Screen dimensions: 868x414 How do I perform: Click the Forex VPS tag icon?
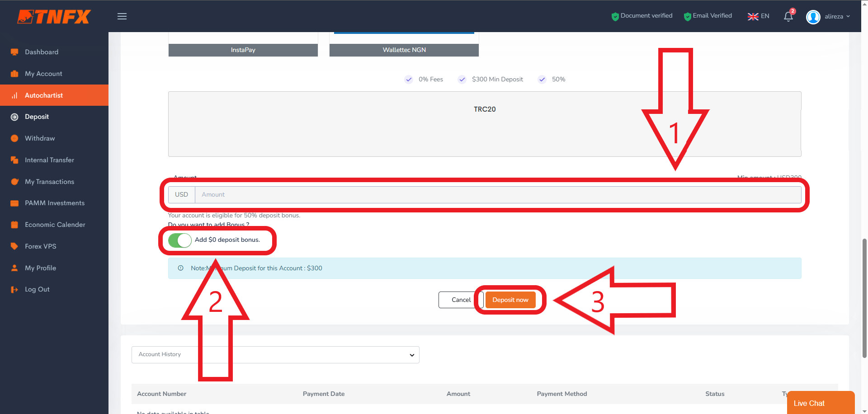point(14,246)
